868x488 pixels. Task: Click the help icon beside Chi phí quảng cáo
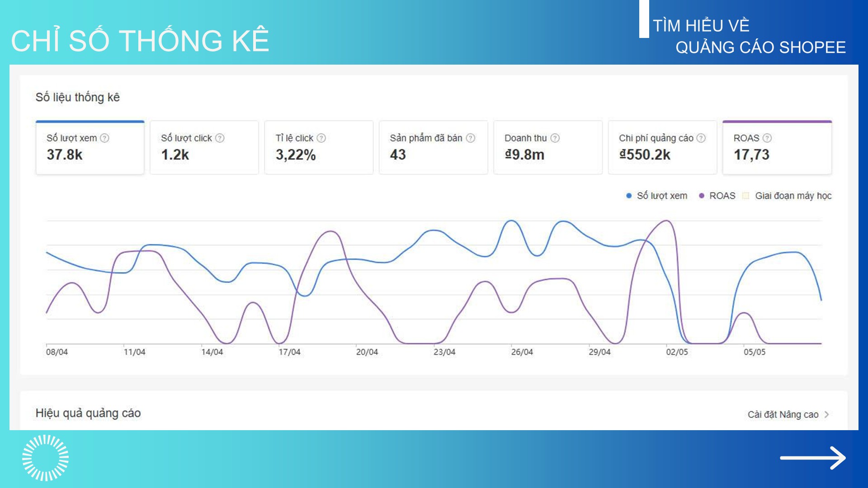tap(701, 138)
